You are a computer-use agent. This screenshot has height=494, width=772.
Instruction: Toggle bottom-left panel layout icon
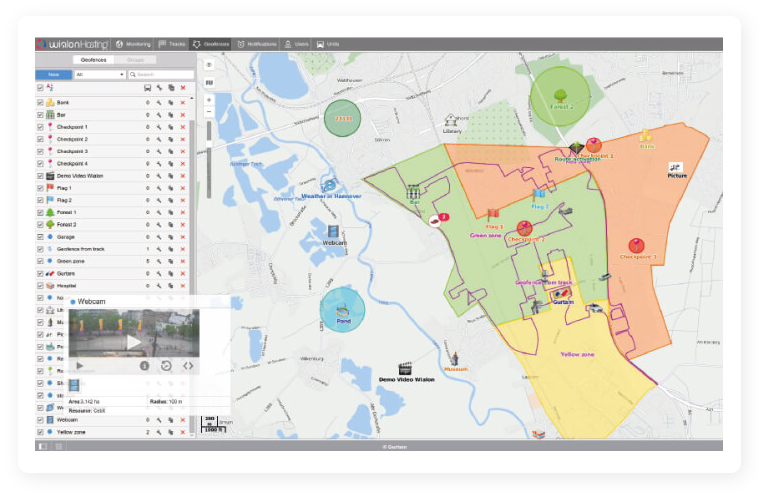tap(43, 446)
